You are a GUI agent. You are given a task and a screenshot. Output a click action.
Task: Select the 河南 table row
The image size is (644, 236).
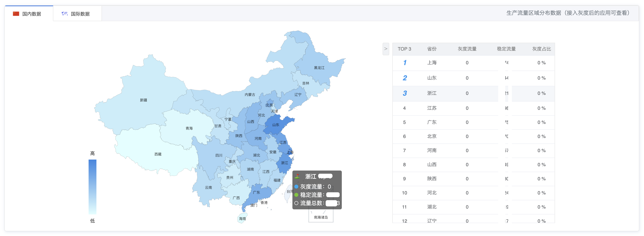point(473,151)
